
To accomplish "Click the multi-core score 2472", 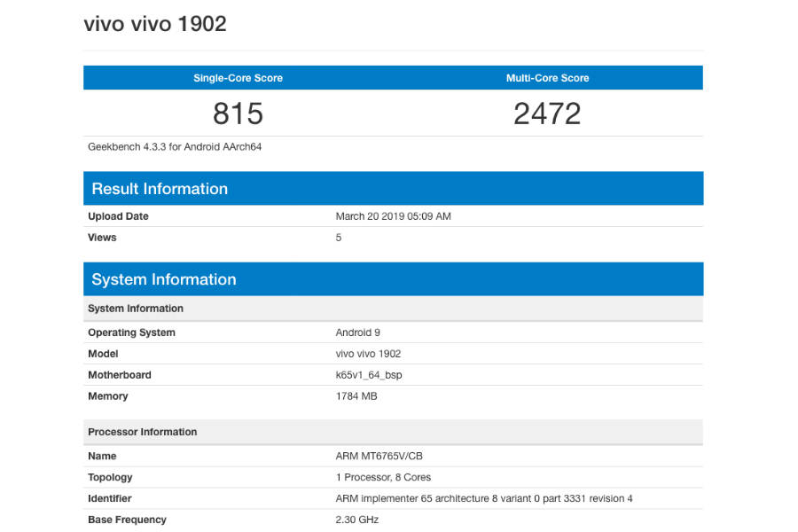I will coord(547,113).
